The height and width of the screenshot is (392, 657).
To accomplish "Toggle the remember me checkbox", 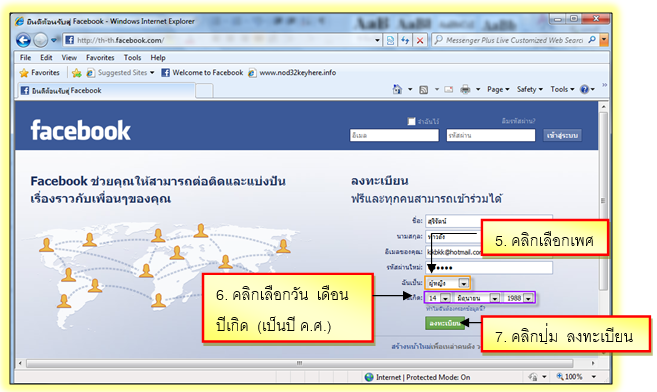I will pyautogui.click(x=411, y=121).
